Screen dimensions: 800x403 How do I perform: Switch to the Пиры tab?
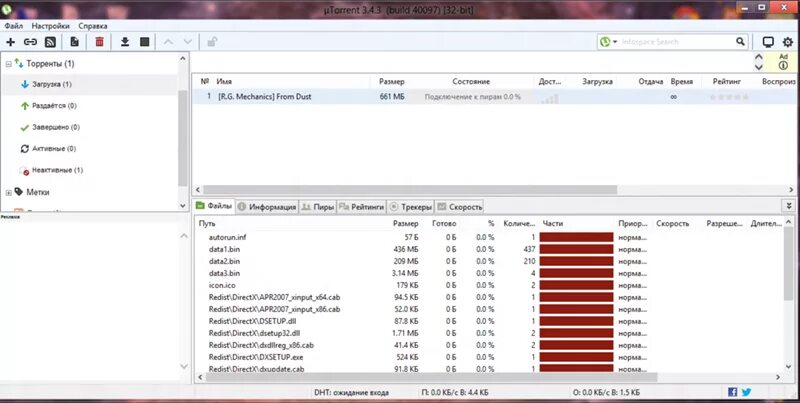317,207
